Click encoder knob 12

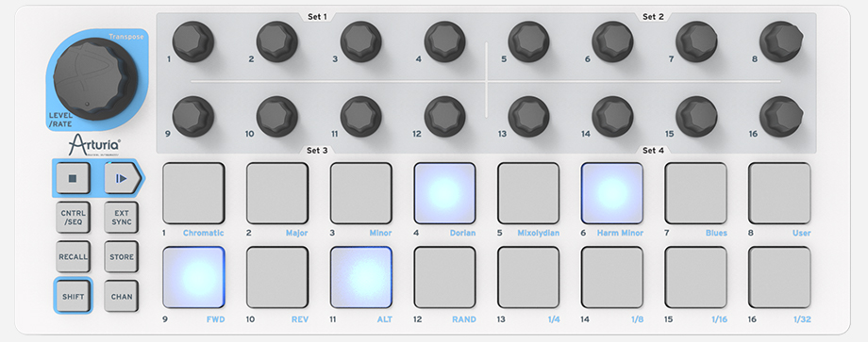[445, 117]
